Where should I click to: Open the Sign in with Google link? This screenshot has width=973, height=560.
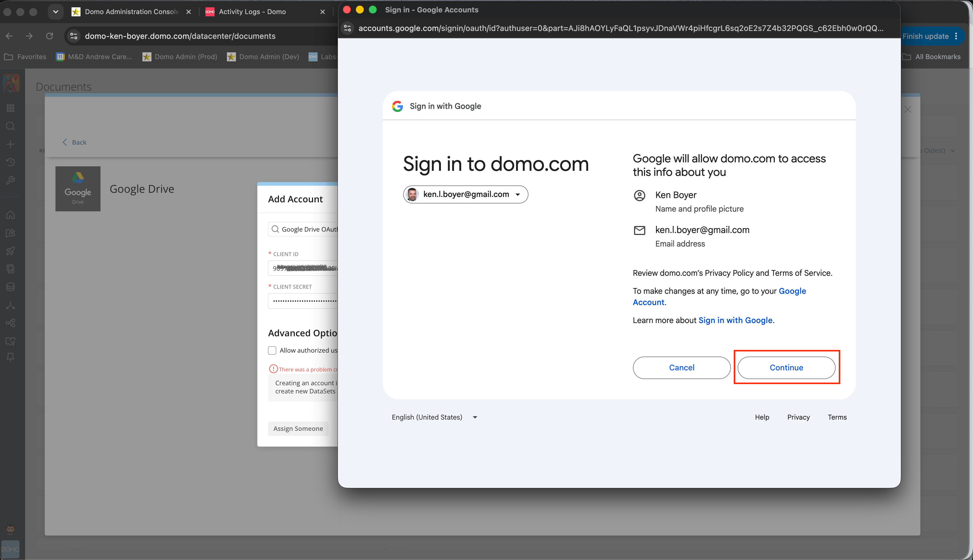click(x=735, y=321)
